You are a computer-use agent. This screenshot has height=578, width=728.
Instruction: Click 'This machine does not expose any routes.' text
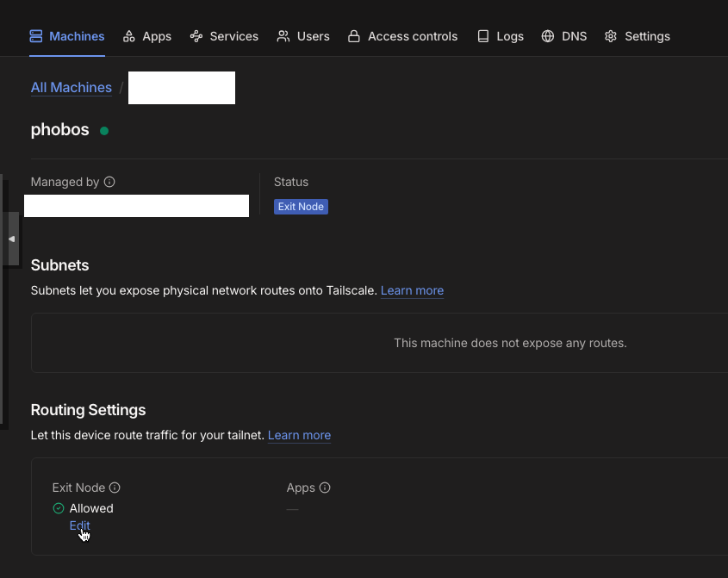point(510,343)
